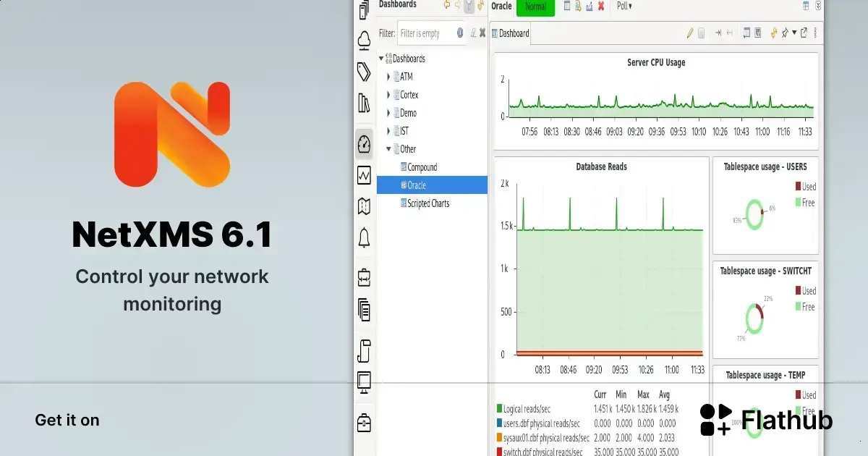This screenshot has height=456, width=868.
Task: Click the save icon in dashboard toolbar
Action: pos(702,33)
